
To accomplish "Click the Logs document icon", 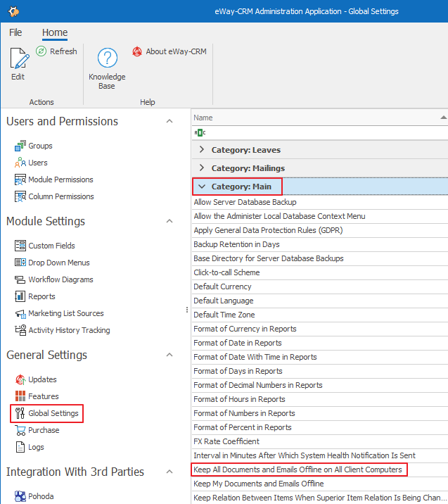I will [x=20, y=447].
